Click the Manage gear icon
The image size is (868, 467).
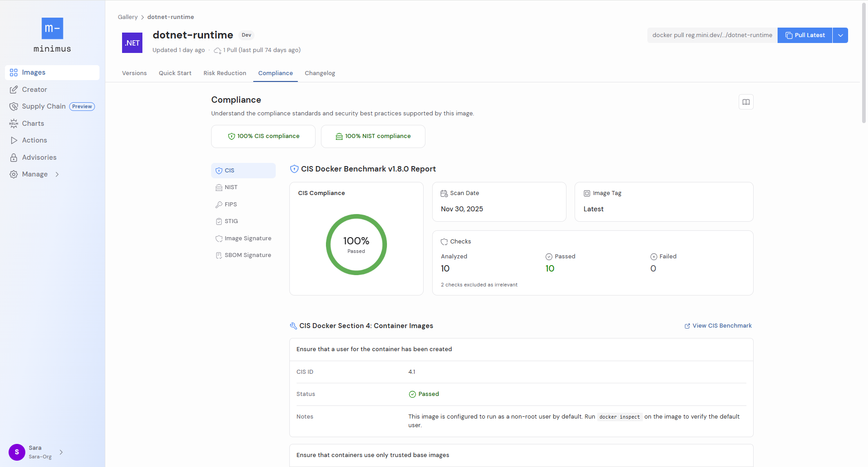pyautogui.click(x=14, y=174)
